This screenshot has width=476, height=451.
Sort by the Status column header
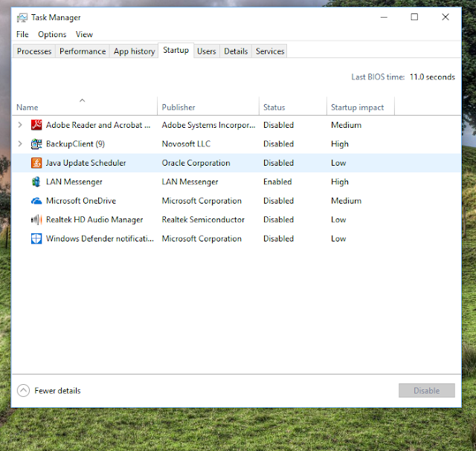(x=293, y=106)
